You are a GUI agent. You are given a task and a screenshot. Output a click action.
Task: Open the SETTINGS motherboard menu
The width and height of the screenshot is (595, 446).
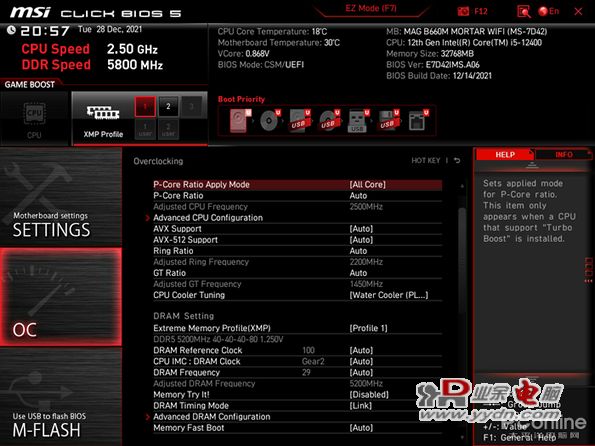[61, 197]
